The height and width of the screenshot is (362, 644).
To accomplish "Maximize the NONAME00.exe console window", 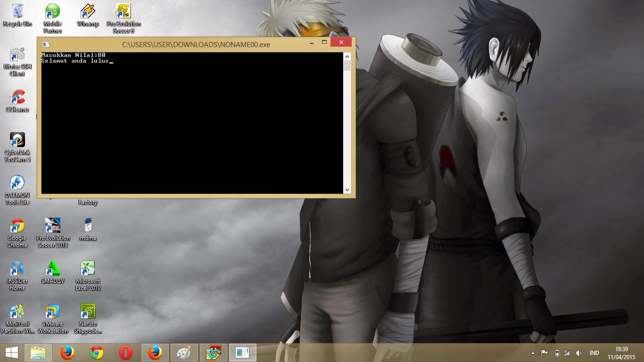I will point(324,43).
